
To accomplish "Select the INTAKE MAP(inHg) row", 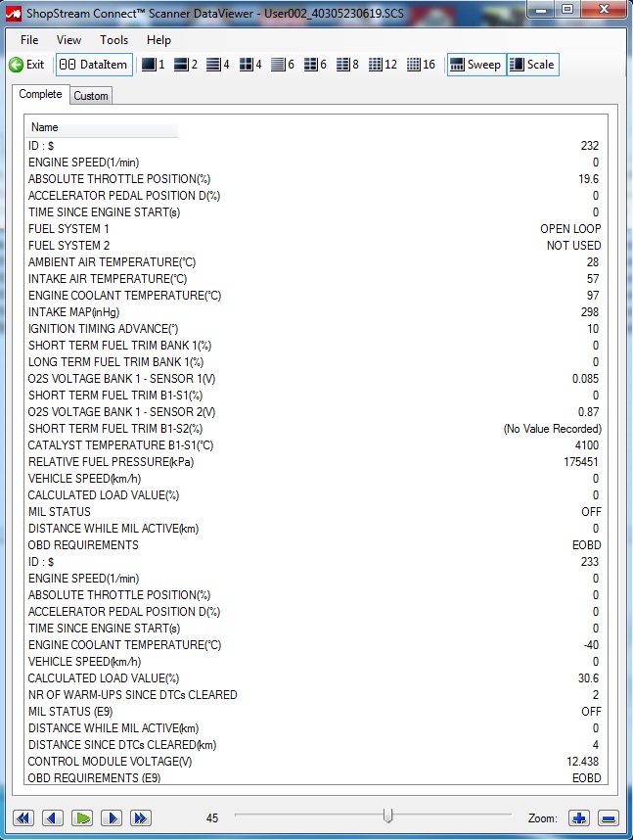I will point(316,311).
